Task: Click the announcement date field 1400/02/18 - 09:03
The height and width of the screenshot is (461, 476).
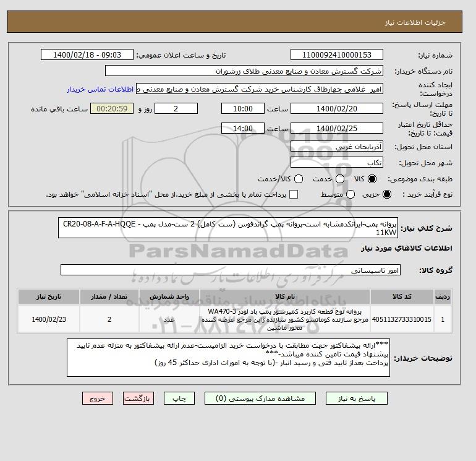Action: pos(87,54)
